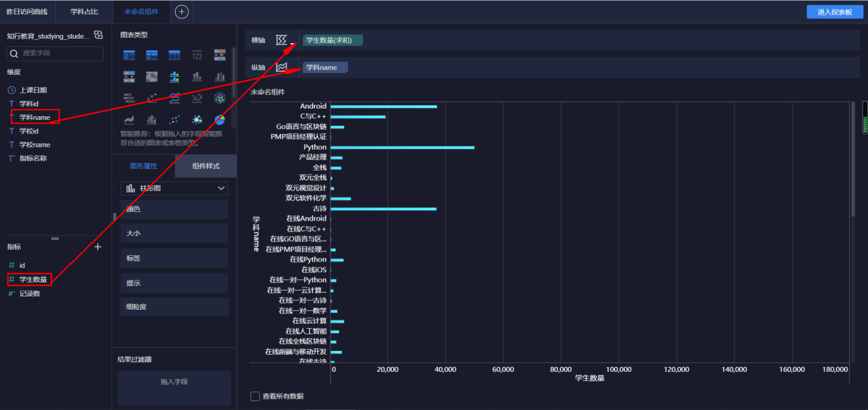
Task: Click the Android bar in the chart
Action: point(384,106)
